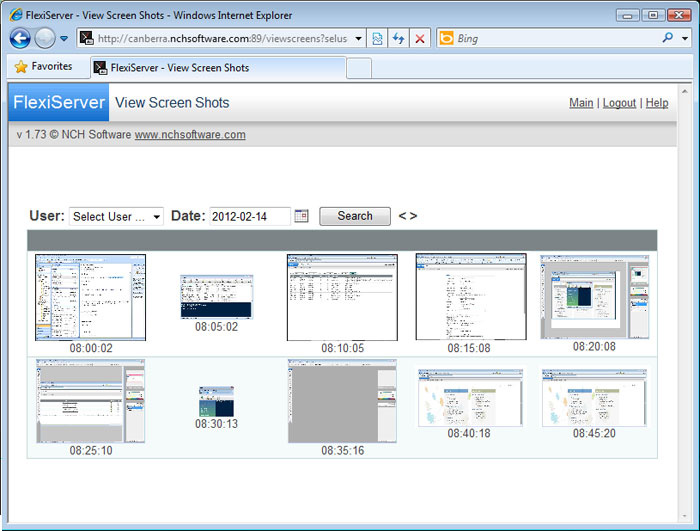
Task: Click the 08:45:20 timestamp label
Action: click(x=594, y=433)
